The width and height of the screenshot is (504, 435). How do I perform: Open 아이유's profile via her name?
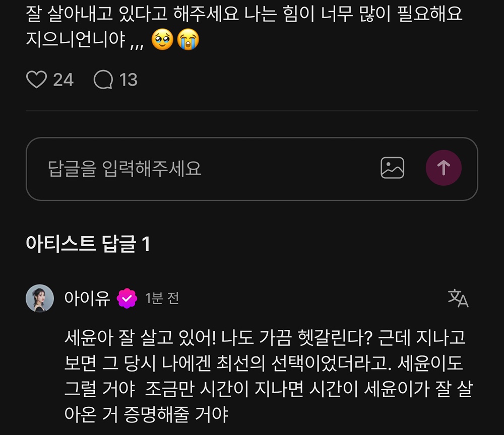click(x=87, y=298)
